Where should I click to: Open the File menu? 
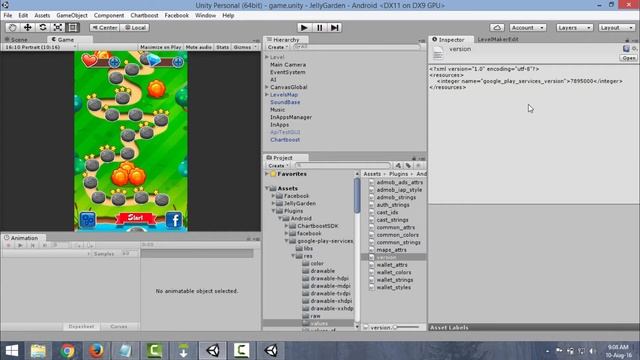[8, 15]
